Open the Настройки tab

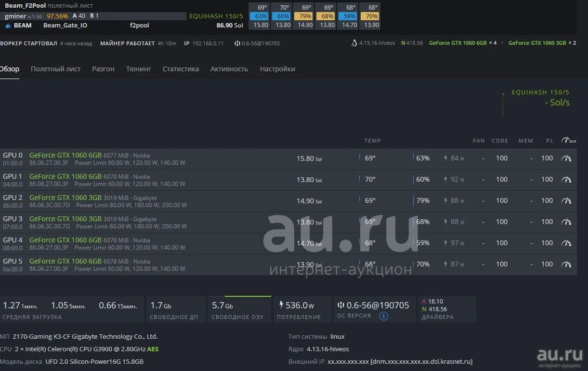[277, 69]
